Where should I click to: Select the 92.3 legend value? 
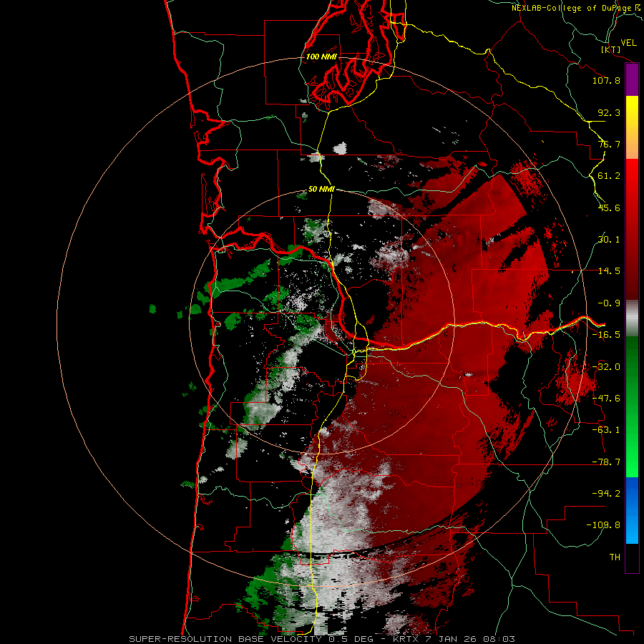(x=609, y=112)
